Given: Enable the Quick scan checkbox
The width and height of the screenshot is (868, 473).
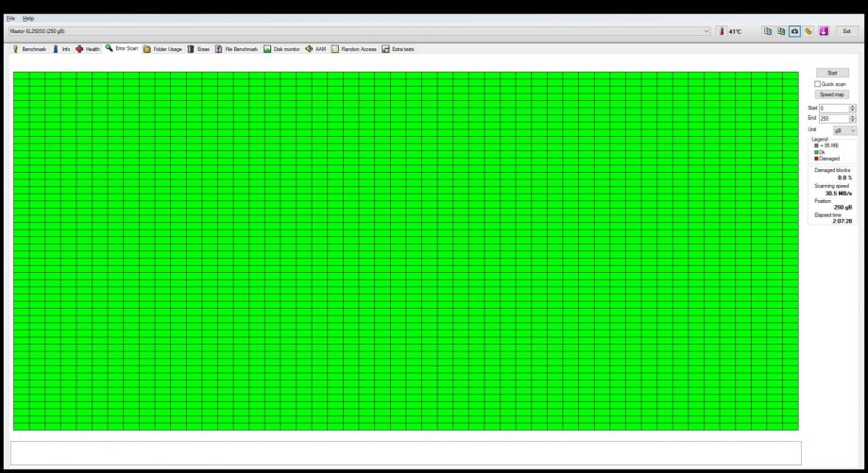Looking at the screenshot, I should click(x=817, y=84).
